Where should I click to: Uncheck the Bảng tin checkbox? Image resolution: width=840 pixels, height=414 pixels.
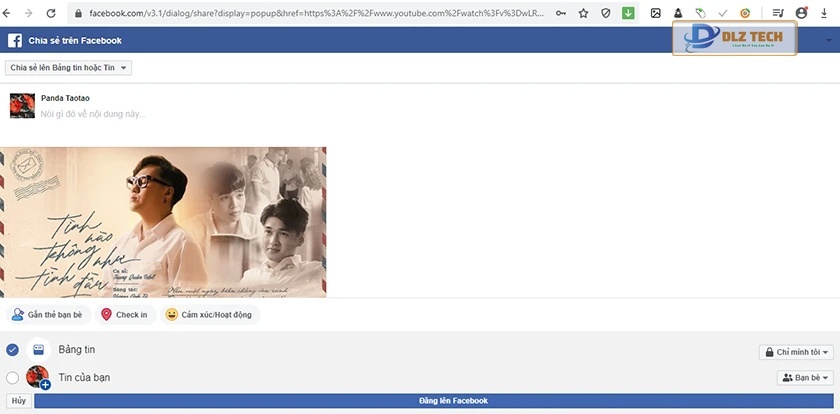click(12, 350)
